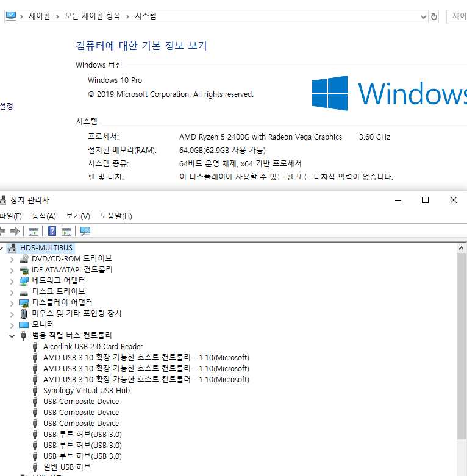Select disk drive category icon

24,293
